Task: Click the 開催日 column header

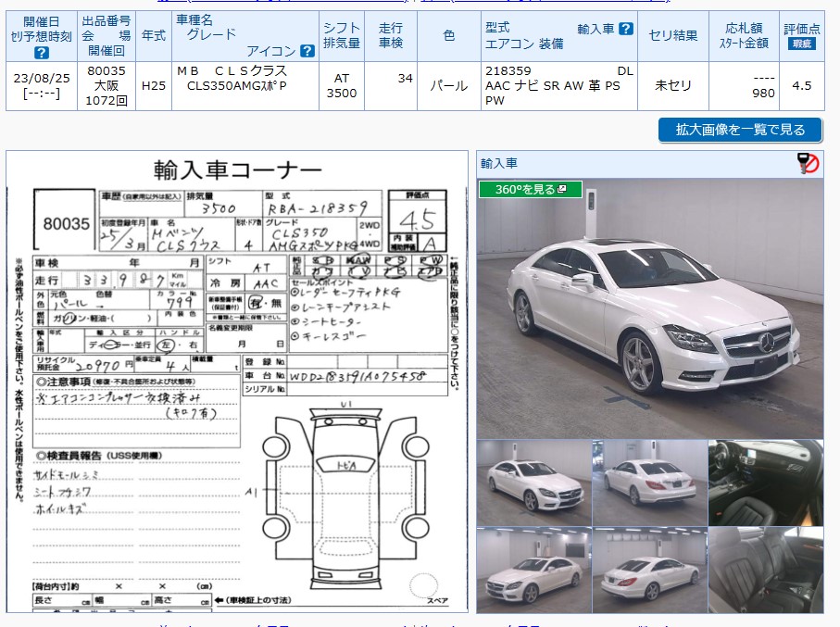Action: [x=42, y=36]
